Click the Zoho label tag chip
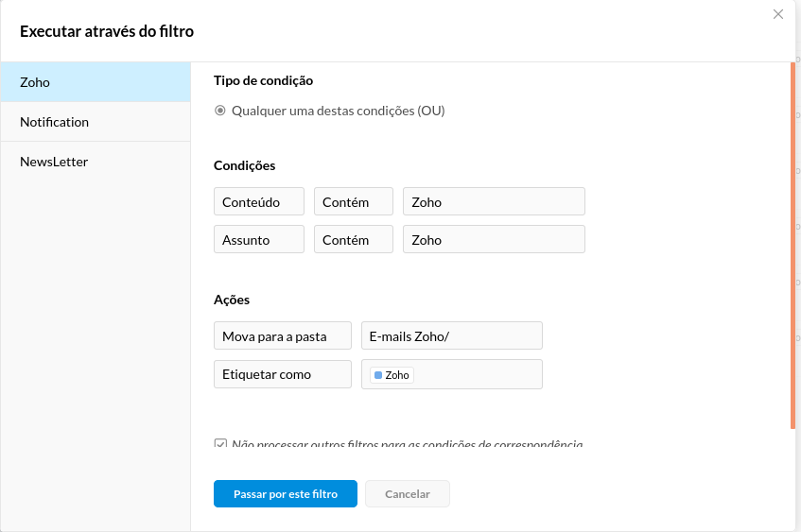The height and width of the screenshot is (532, 801). tap(392, 375)
